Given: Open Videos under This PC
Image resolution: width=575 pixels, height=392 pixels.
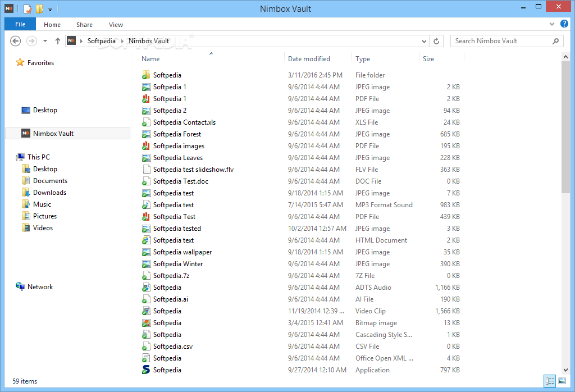Looking at the screenshot, I should pos(37,227).
